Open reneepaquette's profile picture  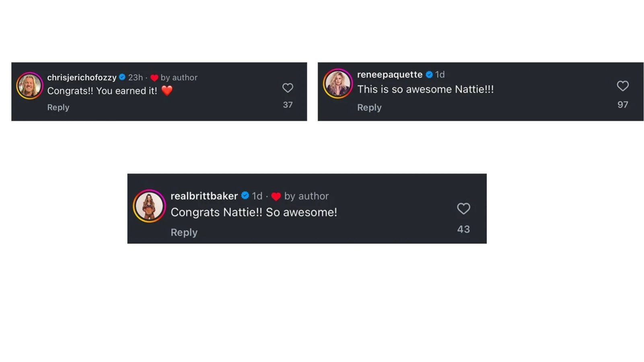[337, 84]
